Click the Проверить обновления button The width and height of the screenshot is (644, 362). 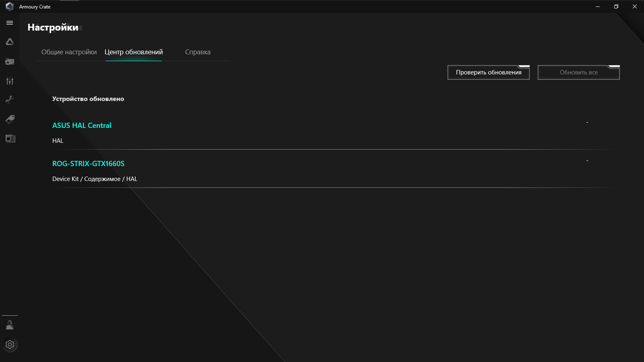tap(489, 72)
